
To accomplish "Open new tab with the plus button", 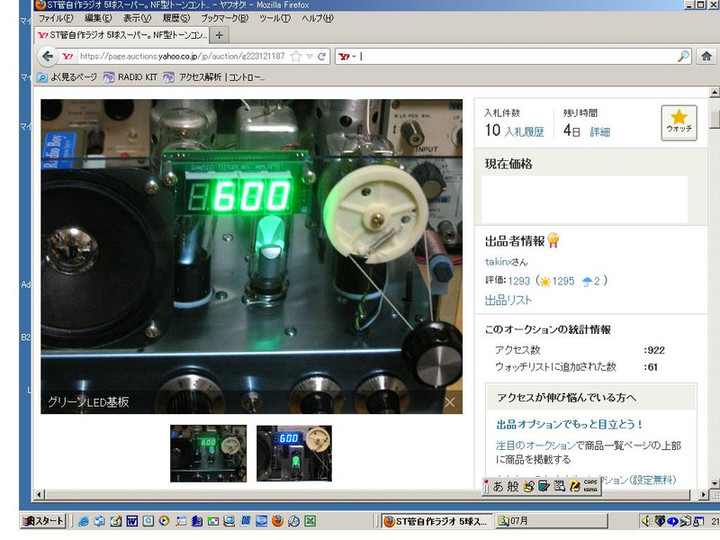I will (220, 35).
